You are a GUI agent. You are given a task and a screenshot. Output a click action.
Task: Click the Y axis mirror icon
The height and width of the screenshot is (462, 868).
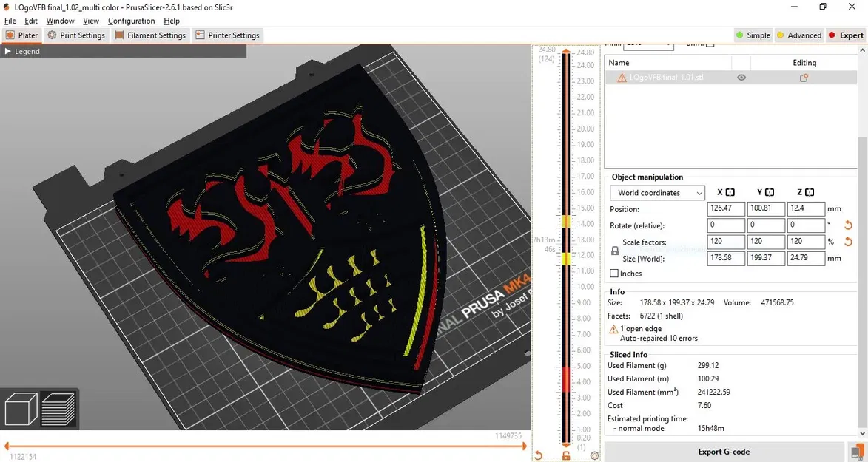coord(770,192)
